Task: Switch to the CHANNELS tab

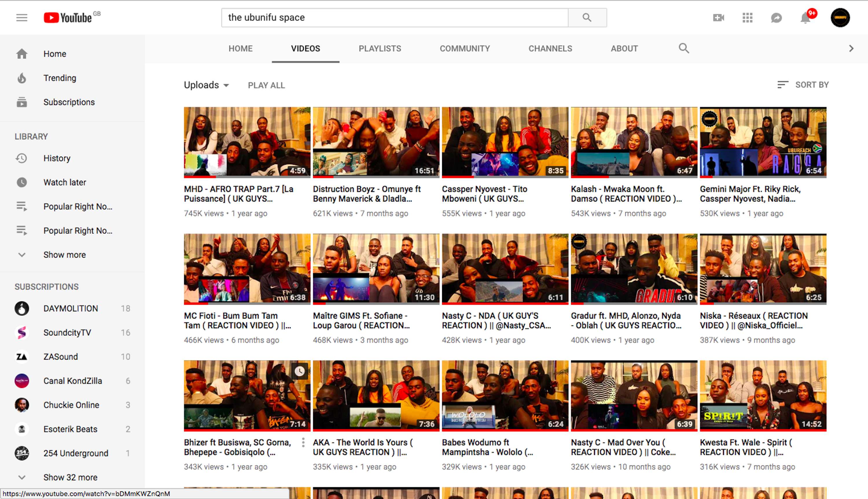Action: [550, 49]
